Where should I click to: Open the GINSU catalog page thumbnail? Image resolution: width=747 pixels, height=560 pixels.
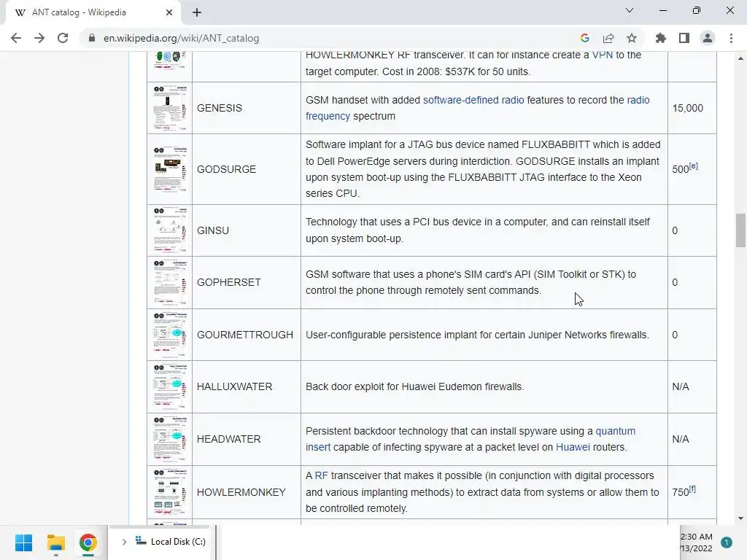click(169, 230)
